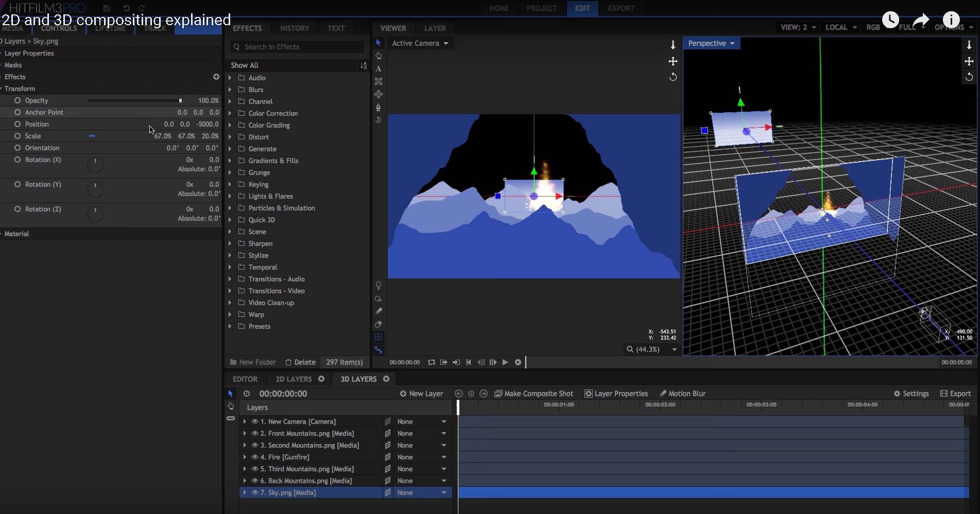Select the Hand tool in viewer toolbar
The height and width of the screenshot is (514, 980).
[379, 56]
